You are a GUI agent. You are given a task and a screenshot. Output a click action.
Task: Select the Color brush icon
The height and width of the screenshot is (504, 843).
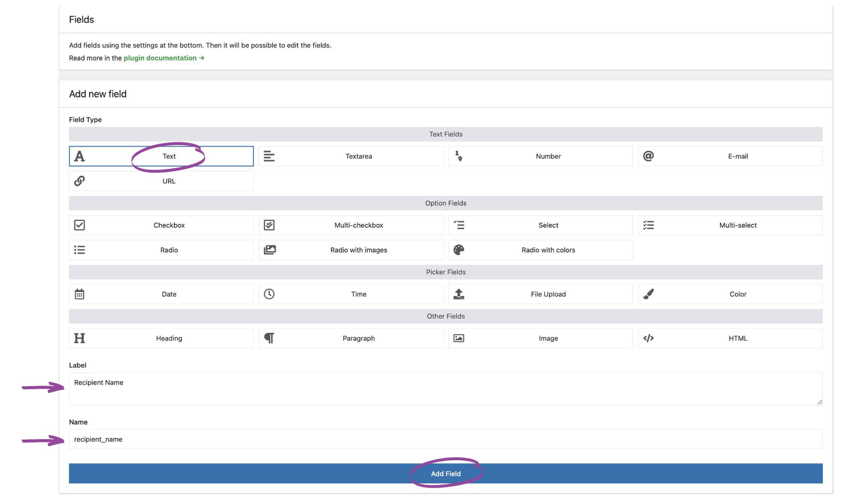coord(648,294)
